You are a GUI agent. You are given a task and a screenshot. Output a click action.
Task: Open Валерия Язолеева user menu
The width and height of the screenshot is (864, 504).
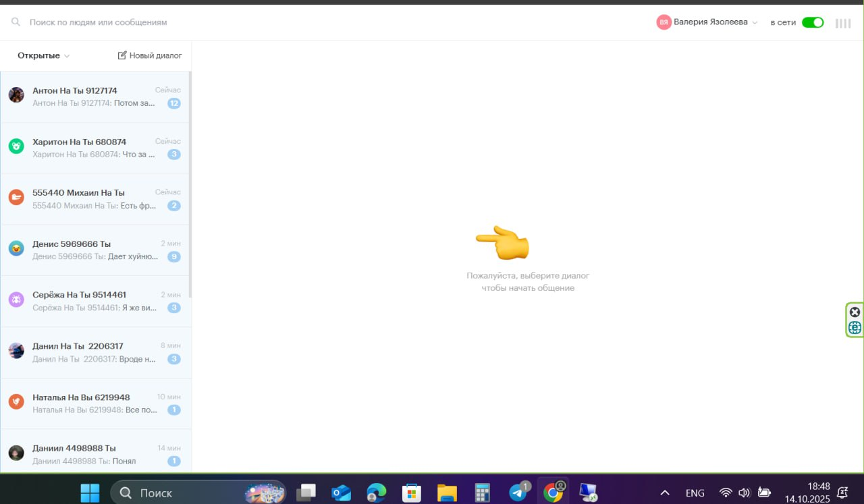(707, 22)
